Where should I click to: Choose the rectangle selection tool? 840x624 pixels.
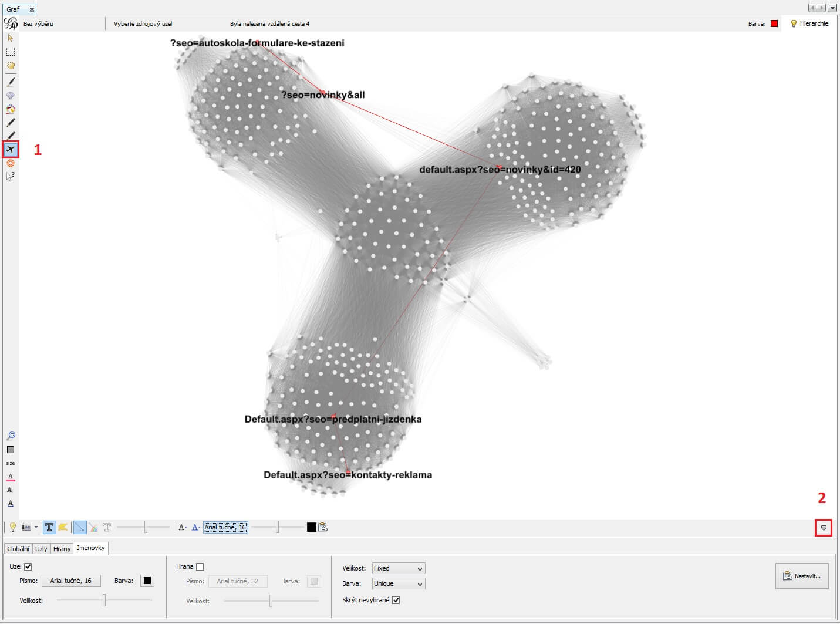10,52
